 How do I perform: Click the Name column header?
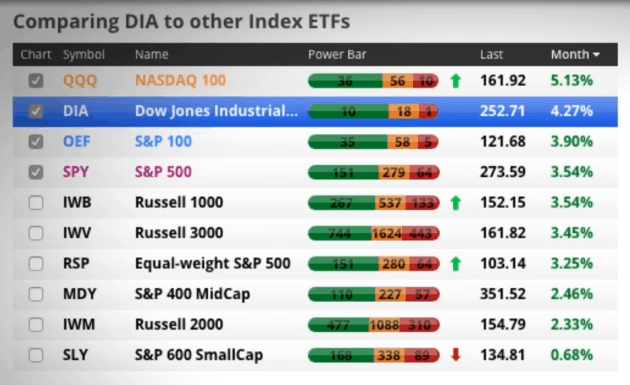tap(151, 54)
